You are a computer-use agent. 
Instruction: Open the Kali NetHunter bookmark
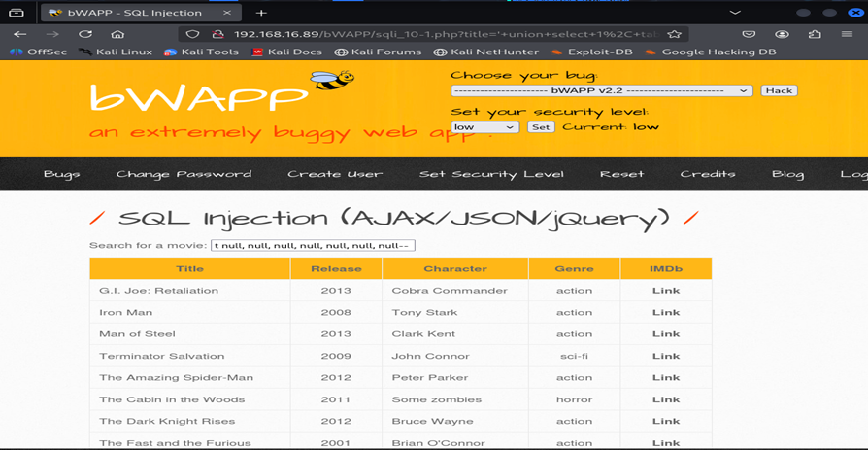[x=486, y=52]
